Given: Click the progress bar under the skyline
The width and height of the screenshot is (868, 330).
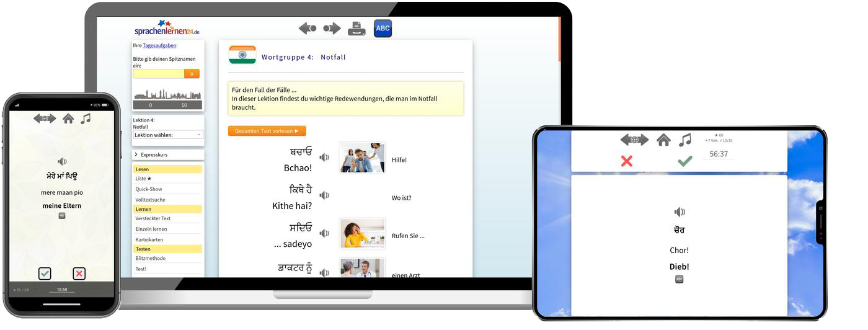Looking at the screenshot, I should (x=168, y=105).
